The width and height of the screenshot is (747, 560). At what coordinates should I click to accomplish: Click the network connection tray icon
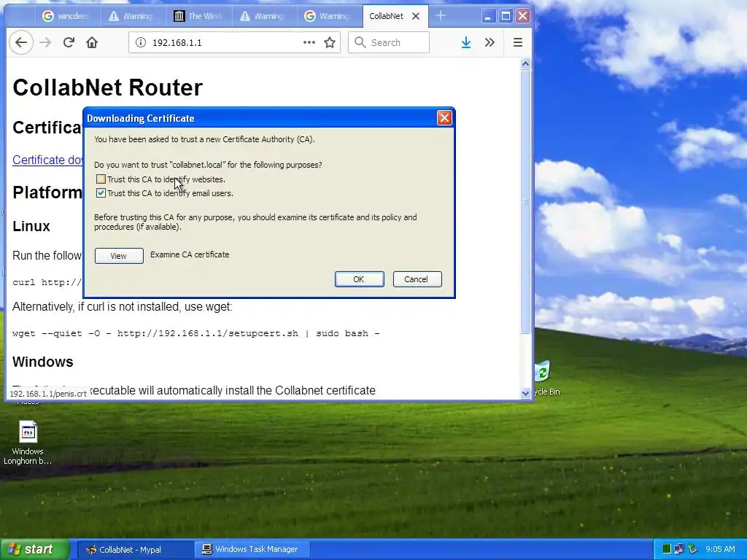click(679, 550)
